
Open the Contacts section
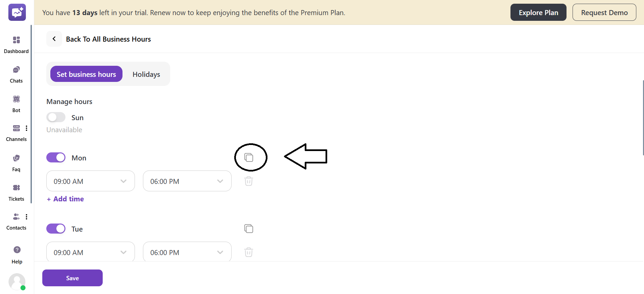pyautogui.click(x=16, y=220)
